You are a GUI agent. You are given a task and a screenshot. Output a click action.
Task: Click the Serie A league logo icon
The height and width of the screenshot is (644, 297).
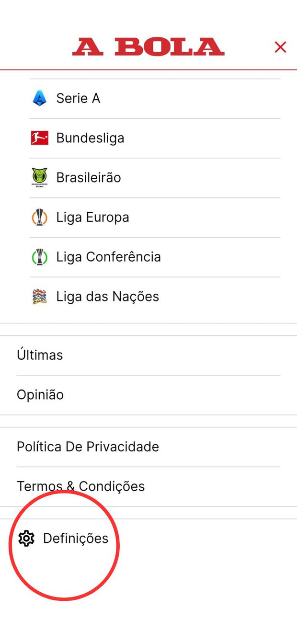[x=39, y=99]
